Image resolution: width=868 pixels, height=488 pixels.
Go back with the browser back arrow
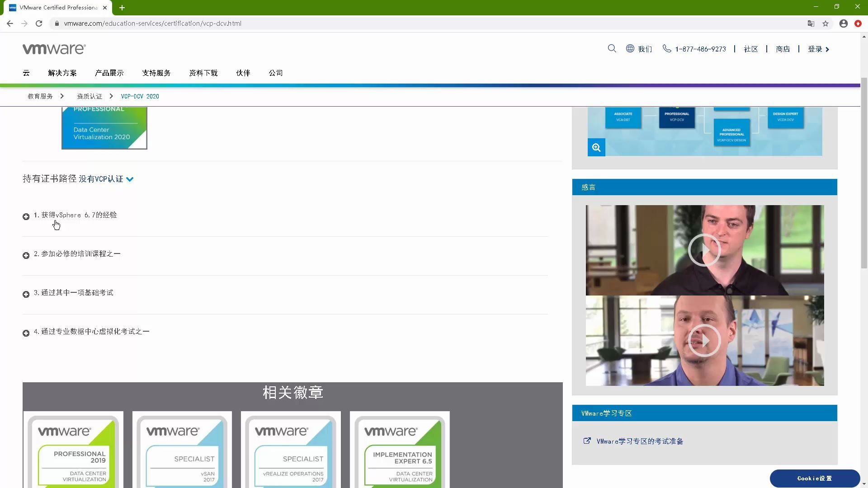tap(10, 23)
